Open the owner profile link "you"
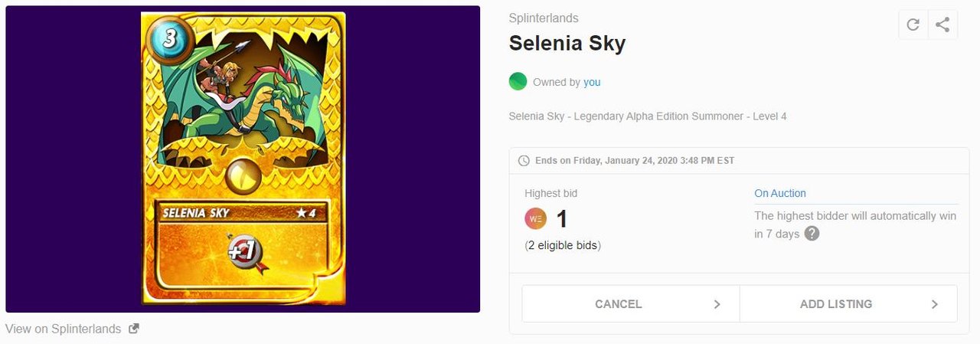 pos(592,82)
